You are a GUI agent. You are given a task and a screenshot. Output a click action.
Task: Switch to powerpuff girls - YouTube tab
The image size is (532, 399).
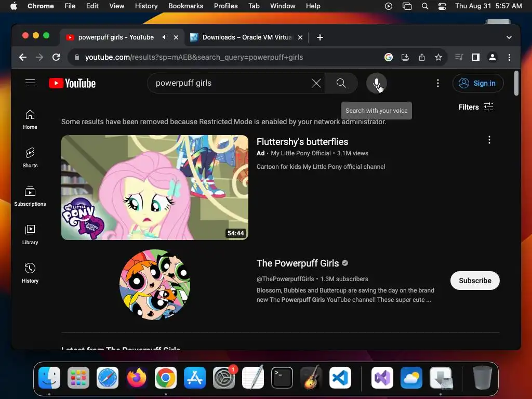tap(115, 37)
